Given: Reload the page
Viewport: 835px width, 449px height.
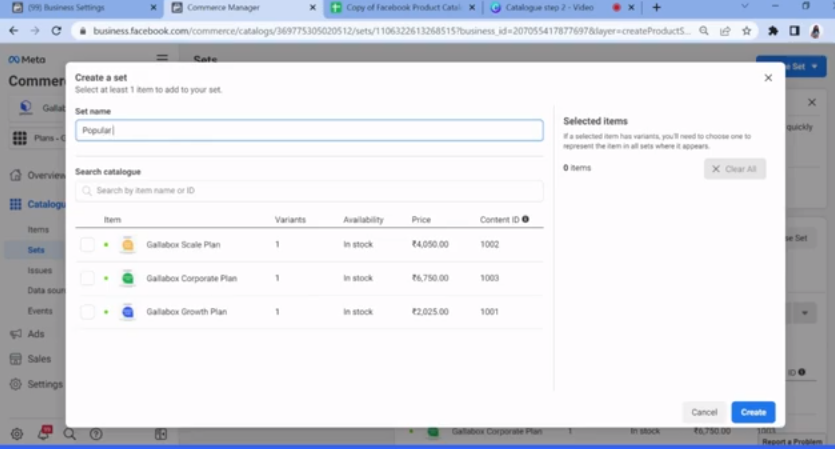Looking at the screenshot, I should click(x=56, y=31).
